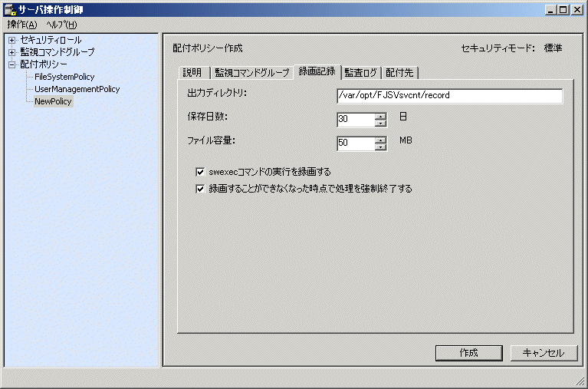The height and width of the screenshot is (389, 588).
Task: Expand the セキュリティロール tree node
Action: pyautogui.click(x=12, y=40)
